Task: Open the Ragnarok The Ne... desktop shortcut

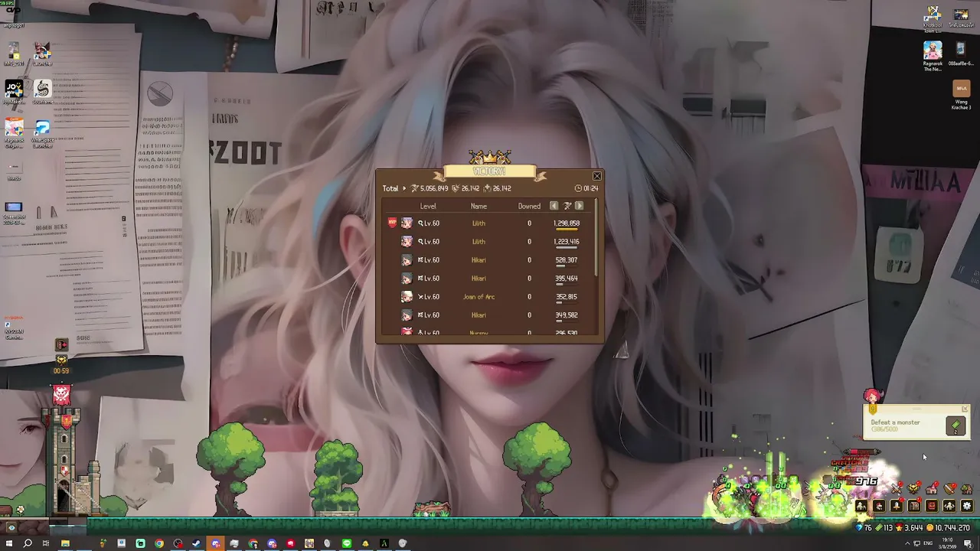Action: coord(933,56)
